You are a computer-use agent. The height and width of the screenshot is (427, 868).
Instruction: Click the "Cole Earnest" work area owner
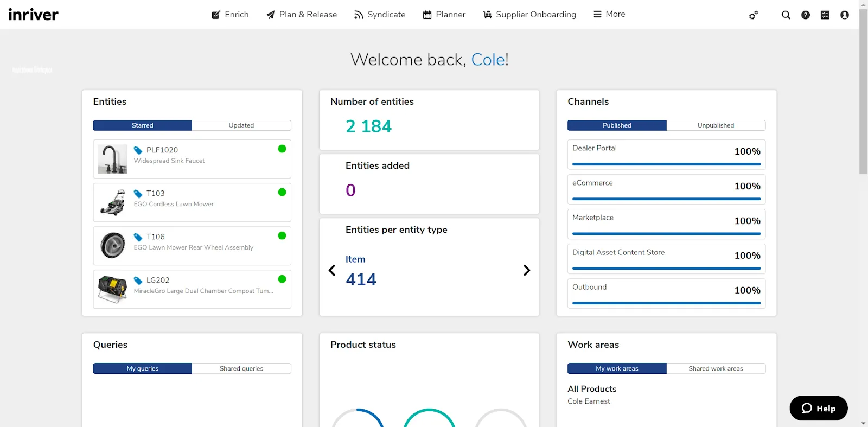pos(589,401)
